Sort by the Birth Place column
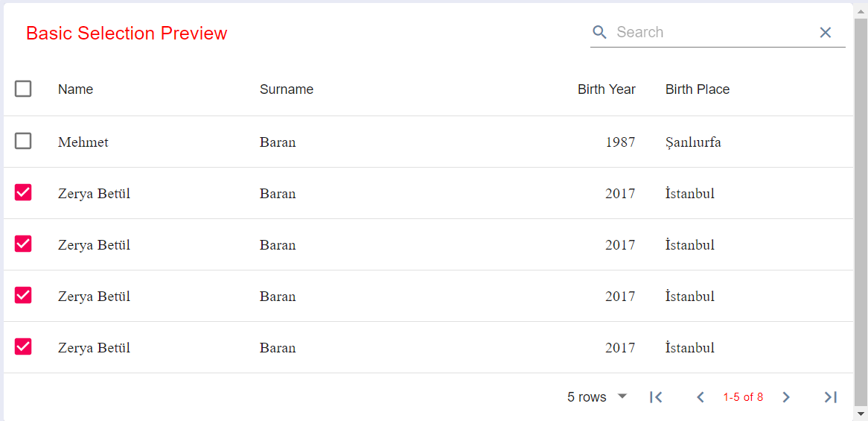Viewport: 868px width, 421px height. (698, 89)
